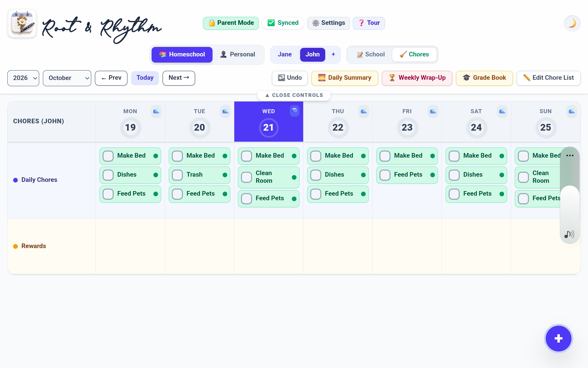Open Monday's wave icon in the header
Viewport: 588px width, 368px height.
(156, 111)
